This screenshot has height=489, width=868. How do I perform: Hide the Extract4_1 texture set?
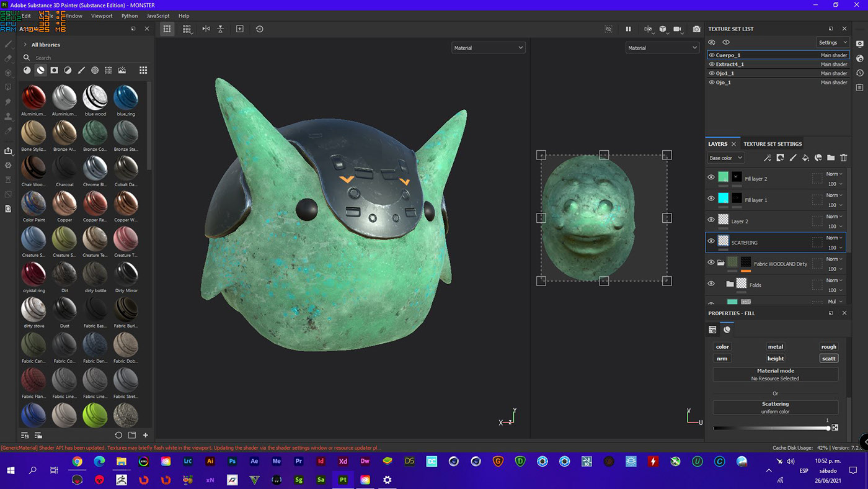point(712,65)
